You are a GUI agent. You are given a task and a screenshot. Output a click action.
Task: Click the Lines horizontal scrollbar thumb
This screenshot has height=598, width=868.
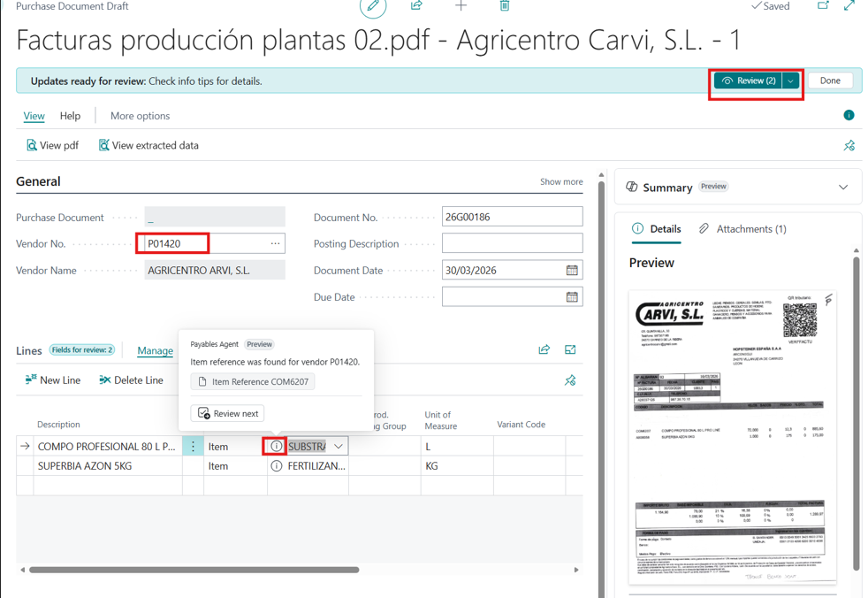pos(194,569)
